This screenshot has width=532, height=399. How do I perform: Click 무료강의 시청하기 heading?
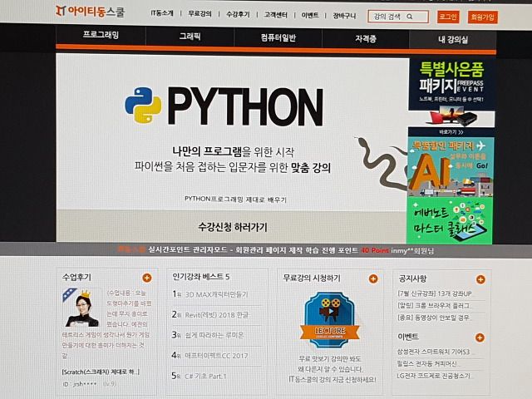point(312,278)
